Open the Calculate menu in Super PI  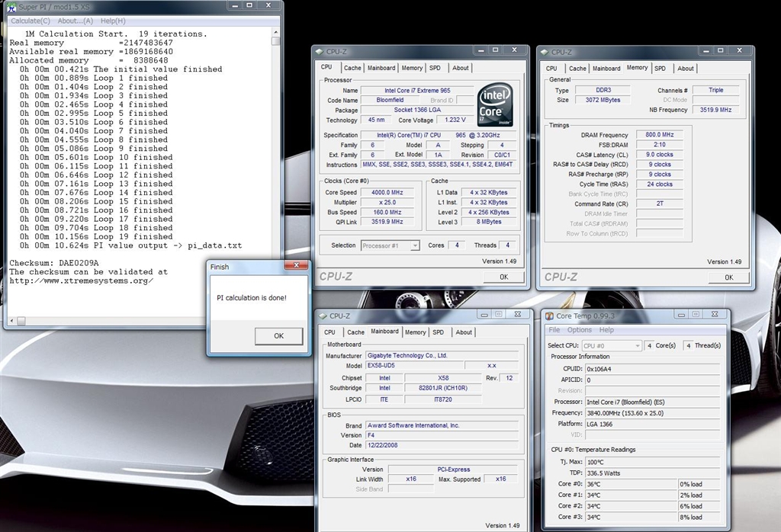click(31, 21)
